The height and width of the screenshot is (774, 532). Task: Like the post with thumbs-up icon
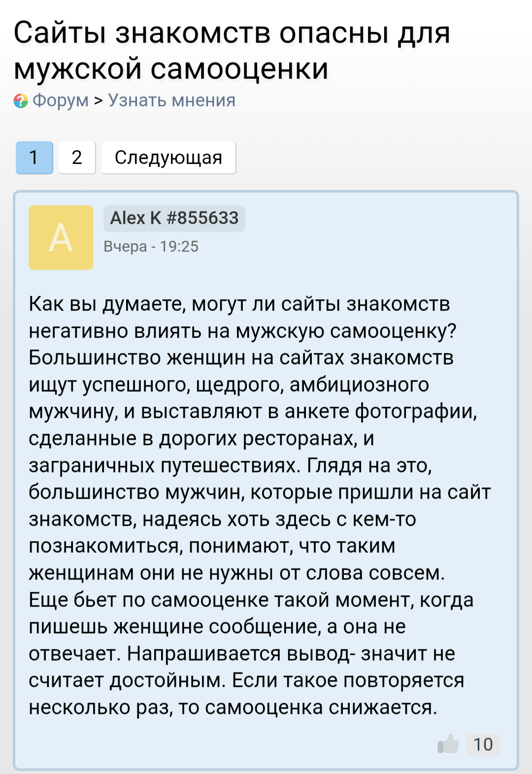(x=448, y=744)
